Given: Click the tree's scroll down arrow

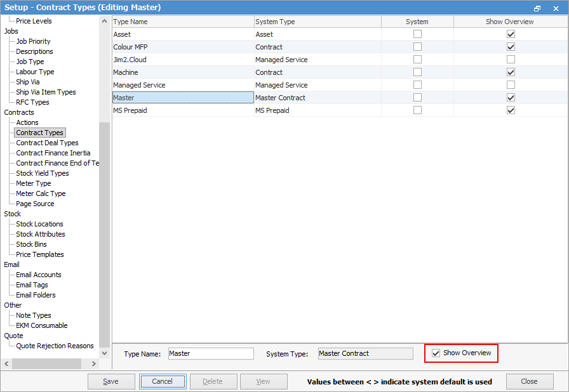Looking at the screenshot, I should coord(105,353).
